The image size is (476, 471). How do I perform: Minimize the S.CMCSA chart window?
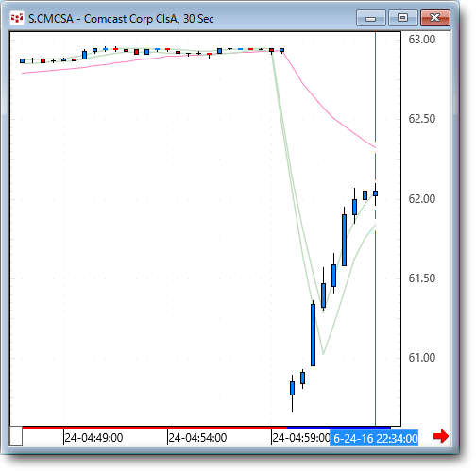(371, 18)
